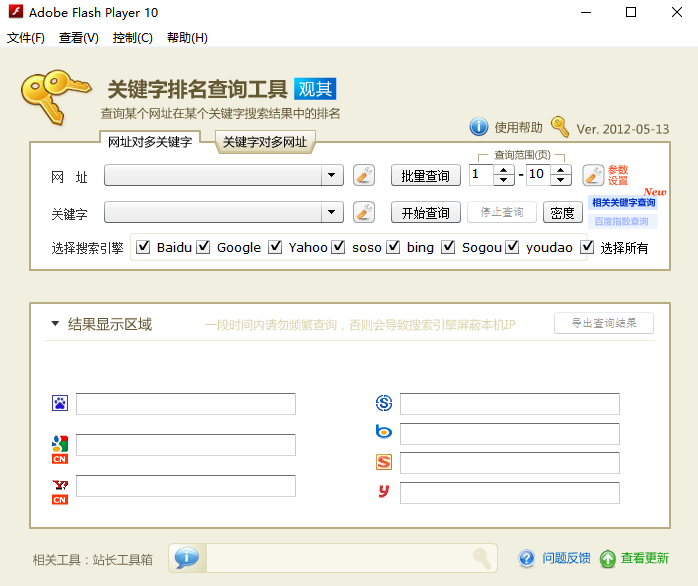Click the 开始查询 button
This screenshot has height=586, width=698.
click(426, 212)
